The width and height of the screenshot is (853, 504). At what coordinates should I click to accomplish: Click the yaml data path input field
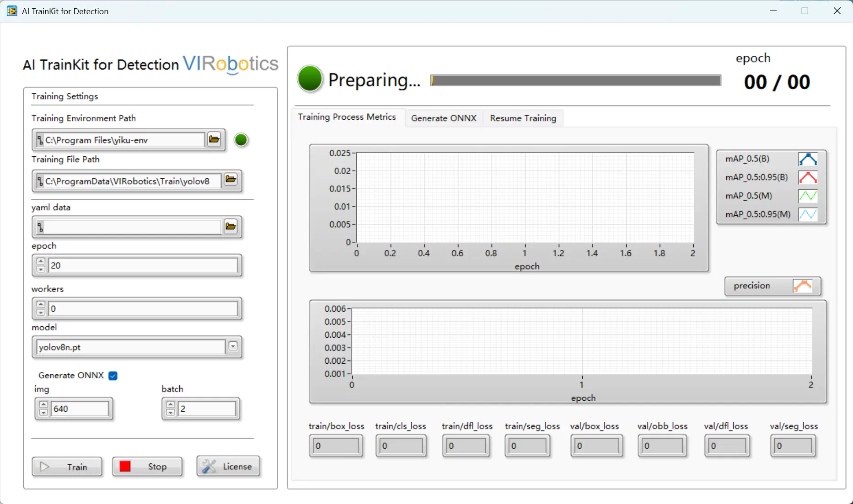pos(133,227)
